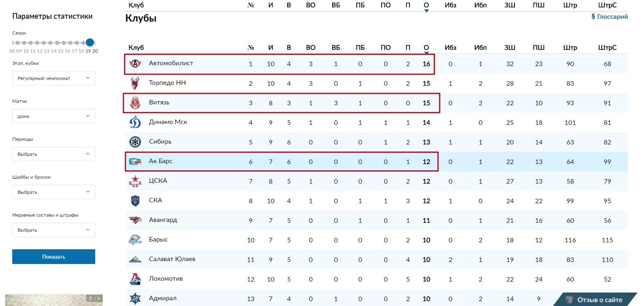
Task: Open the Отзыв о сайте feedback tab
Action: coord(595,299)
